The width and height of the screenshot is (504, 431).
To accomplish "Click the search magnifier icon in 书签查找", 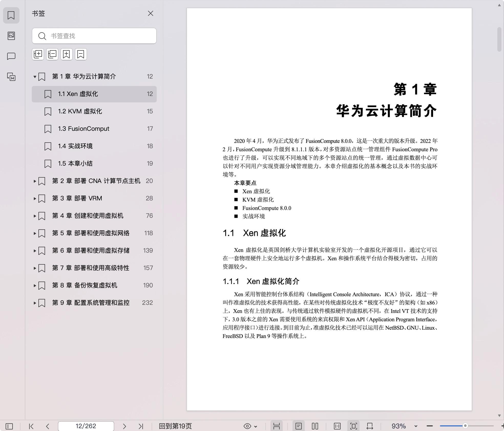I will pos(42,36).
